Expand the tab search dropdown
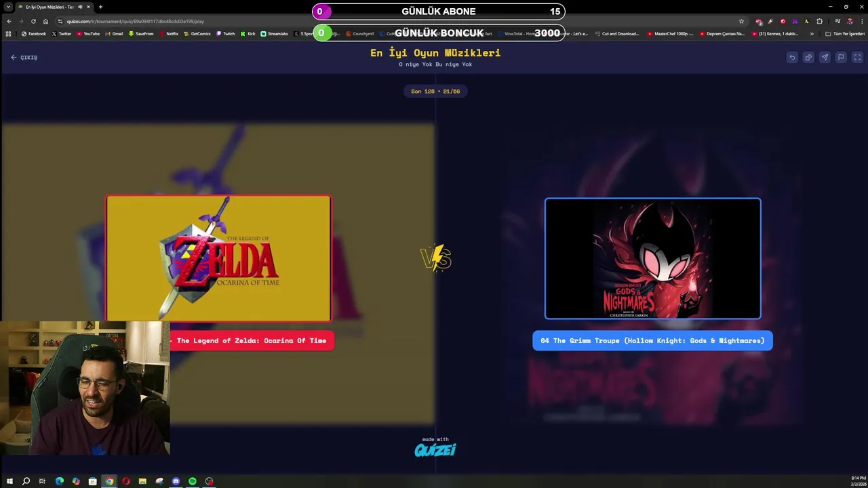 tap(7, 7)
